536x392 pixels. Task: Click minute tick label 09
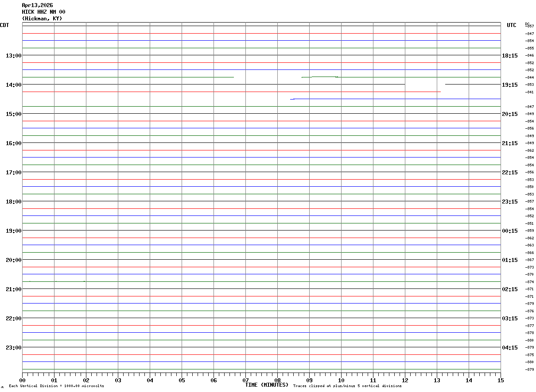[x=309, y=380]
